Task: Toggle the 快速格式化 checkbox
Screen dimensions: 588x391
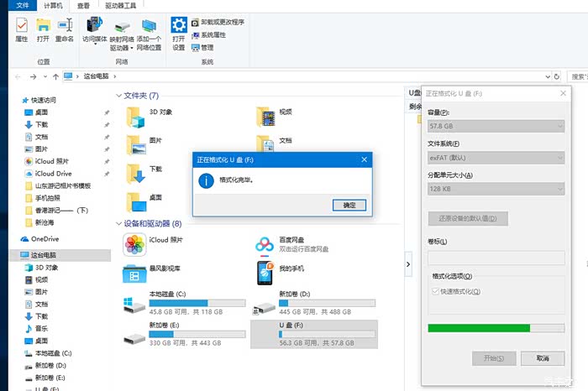Action: coord(435,291)
